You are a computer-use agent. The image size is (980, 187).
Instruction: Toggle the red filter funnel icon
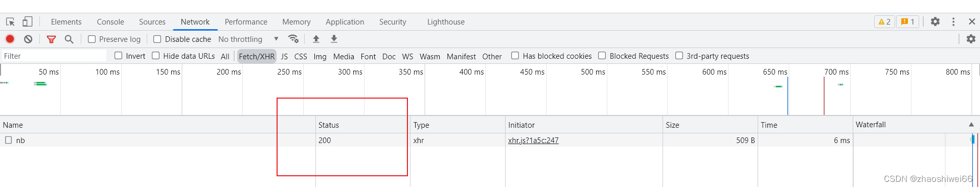[51, 39]
